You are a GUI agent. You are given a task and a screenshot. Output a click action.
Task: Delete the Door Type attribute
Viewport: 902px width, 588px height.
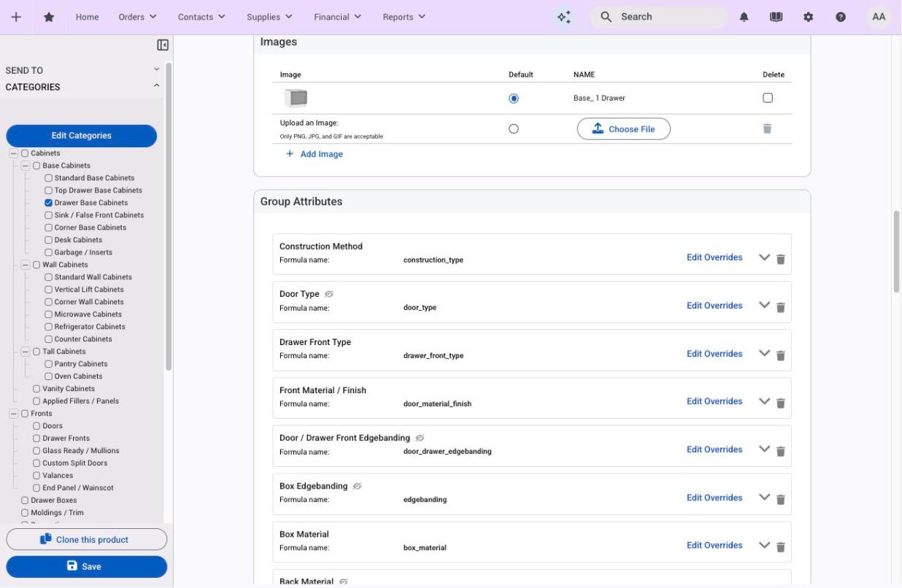tap(780, 307)
